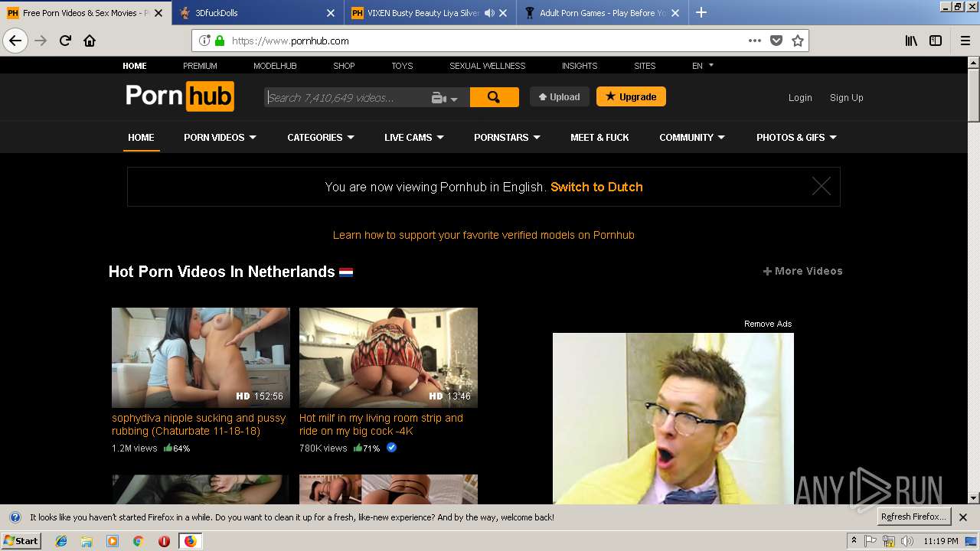Open SITES in the top bar

click(x=645, y=66)
